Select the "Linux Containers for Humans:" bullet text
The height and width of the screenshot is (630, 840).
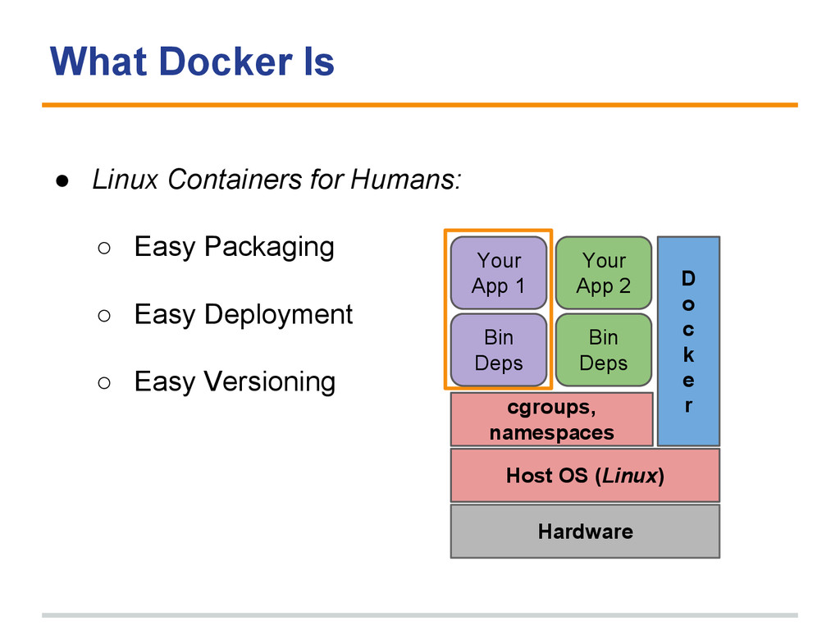pos(276,179)
